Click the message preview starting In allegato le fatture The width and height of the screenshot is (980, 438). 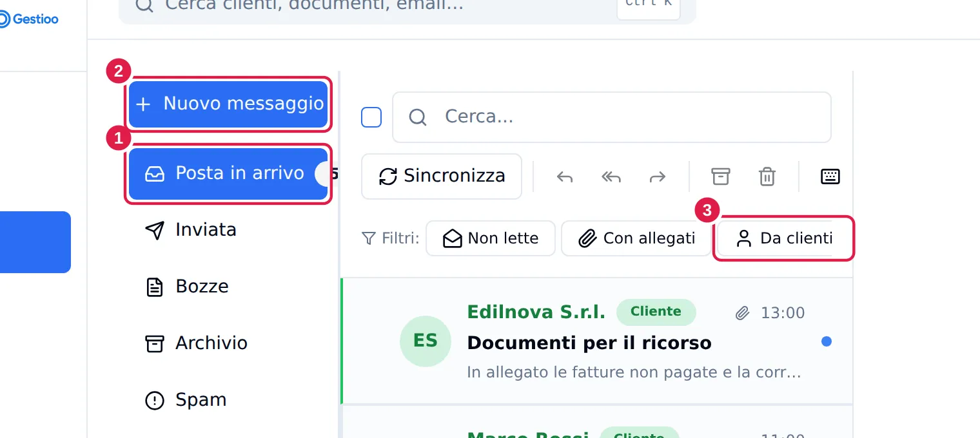click(x=634, y=372)
